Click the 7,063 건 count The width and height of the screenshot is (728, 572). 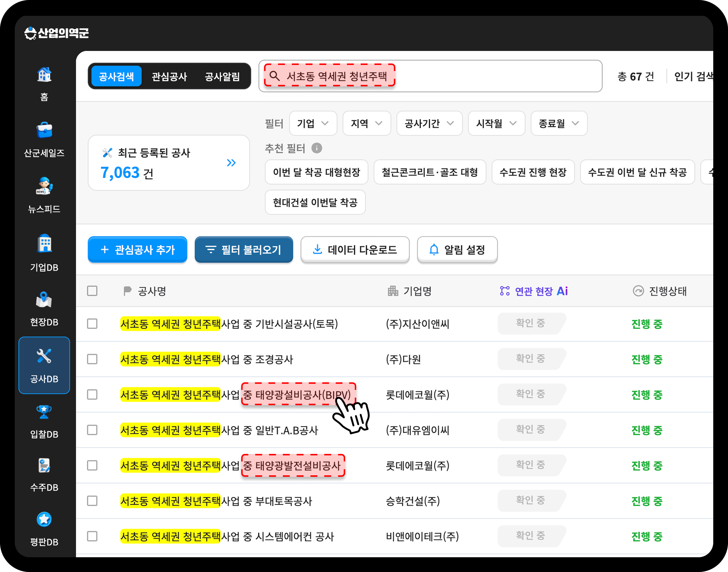[127, 173]
